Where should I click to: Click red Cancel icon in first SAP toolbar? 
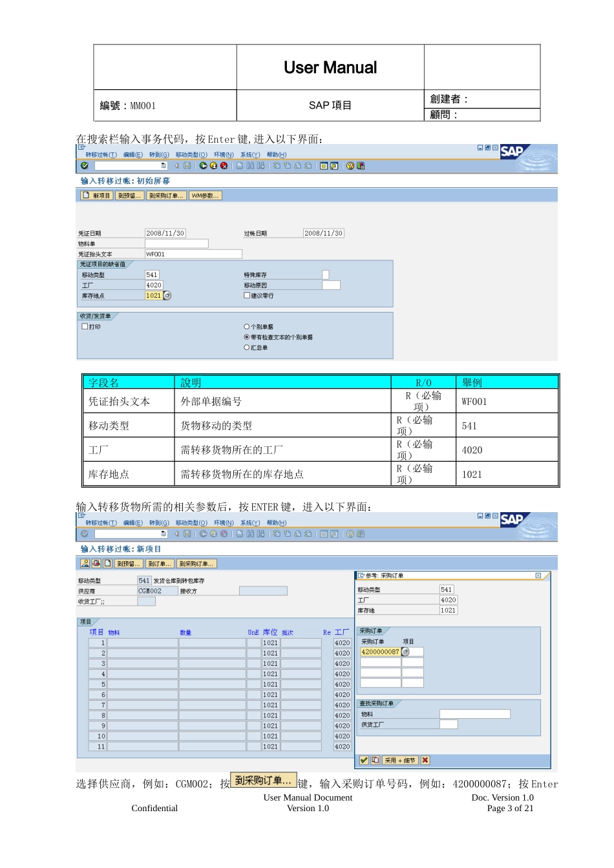224,166
